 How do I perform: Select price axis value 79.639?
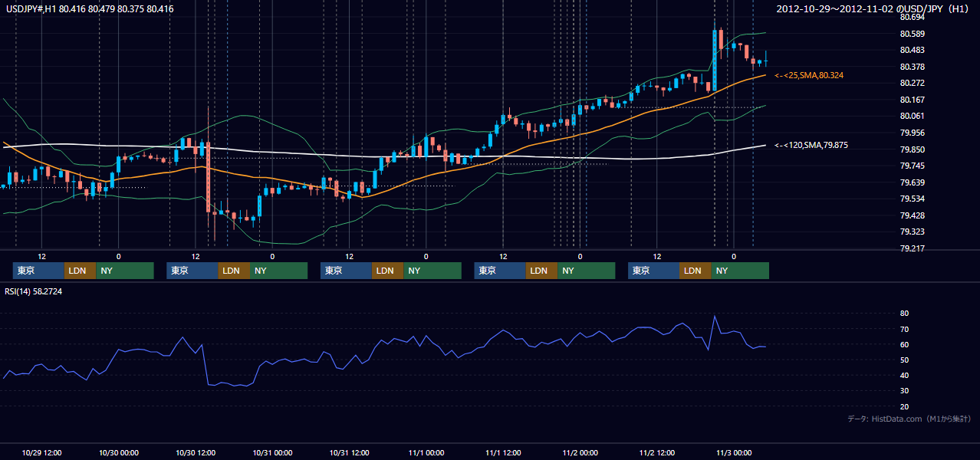[911, 182]
